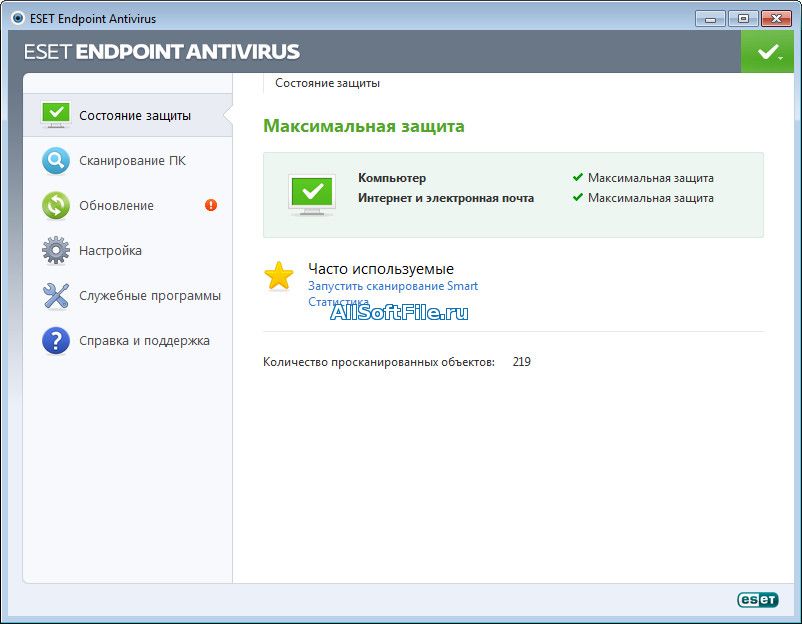The height and width of the screenshot is (624, 802).
Task: Click the Статистика link
Action: click(x=338, y=302)
